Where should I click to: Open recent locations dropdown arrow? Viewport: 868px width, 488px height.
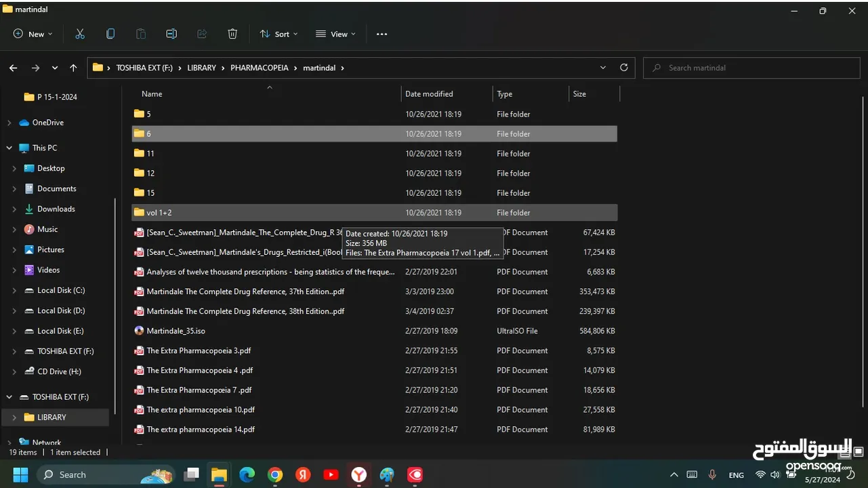pos(55,68)
